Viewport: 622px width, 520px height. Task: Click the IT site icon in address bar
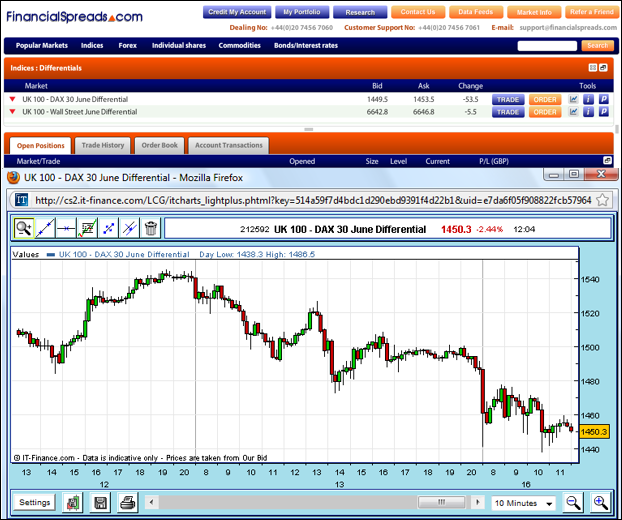(x=21, y=200)
